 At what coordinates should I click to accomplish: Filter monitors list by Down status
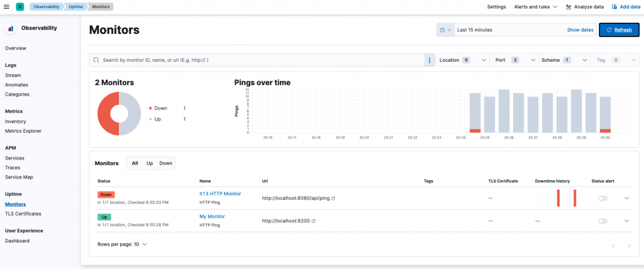[166, 163]
